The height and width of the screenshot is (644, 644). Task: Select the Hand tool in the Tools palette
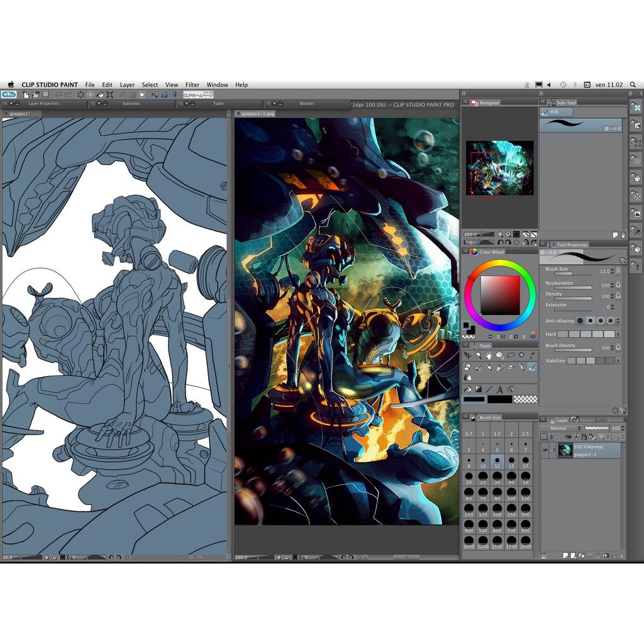(x=489, y=355)
